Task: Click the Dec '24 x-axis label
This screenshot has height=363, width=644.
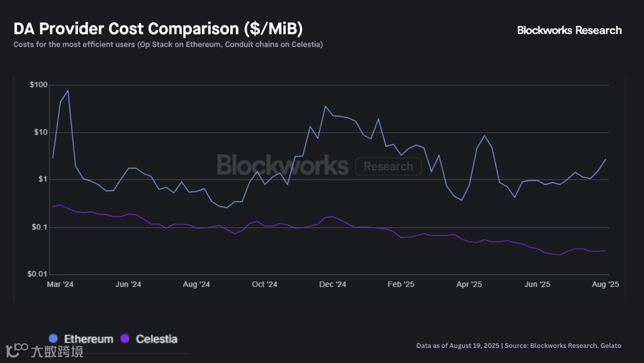Action: point(333,284)
